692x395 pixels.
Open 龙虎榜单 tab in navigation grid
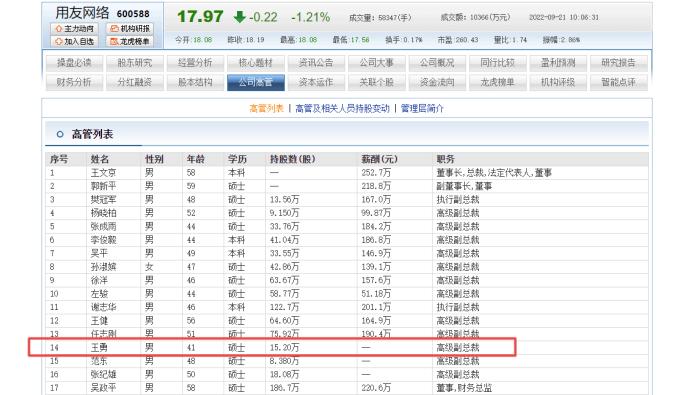click(x=497, y=83)
